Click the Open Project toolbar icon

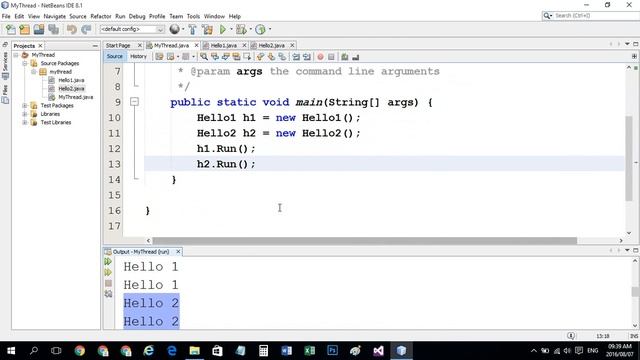pos(39,29)
